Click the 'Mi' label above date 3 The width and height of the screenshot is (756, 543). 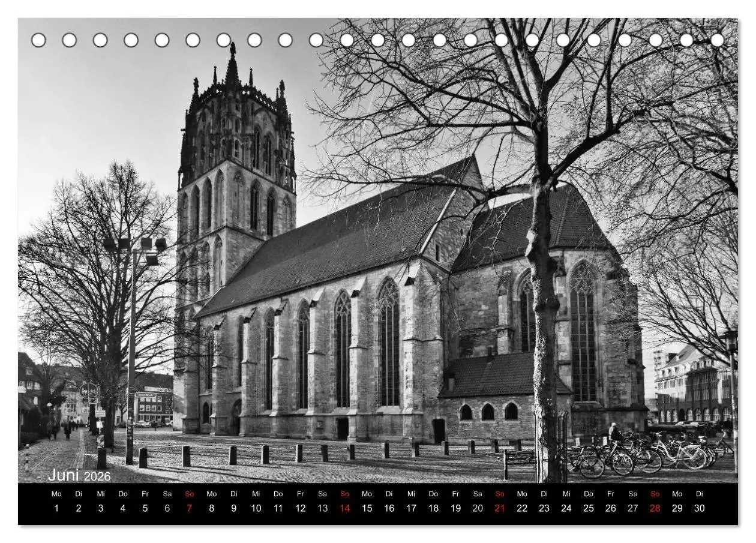pos(101,494)
